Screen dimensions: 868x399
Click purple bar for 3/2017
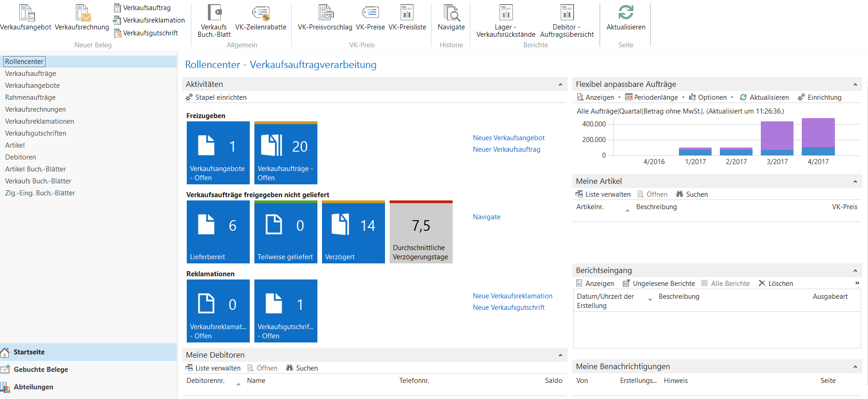pyautogui.click(x=777, y=136)
